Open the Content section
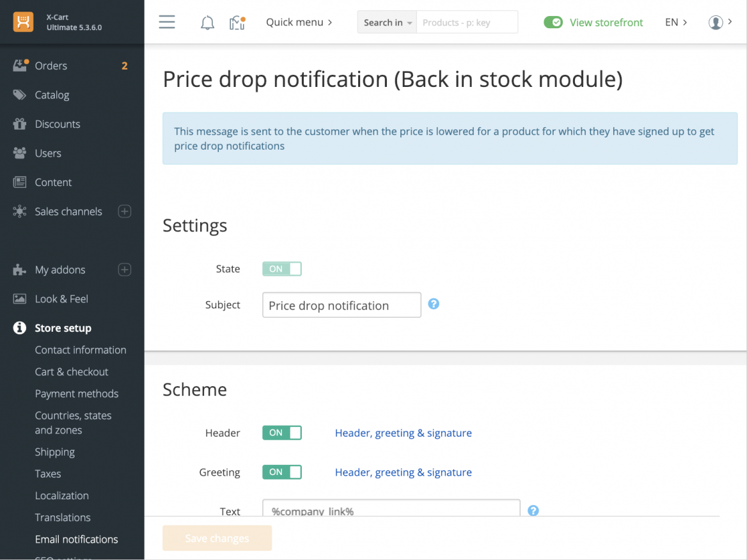Viewport: 747px width, 560px height. pos(52,182)
